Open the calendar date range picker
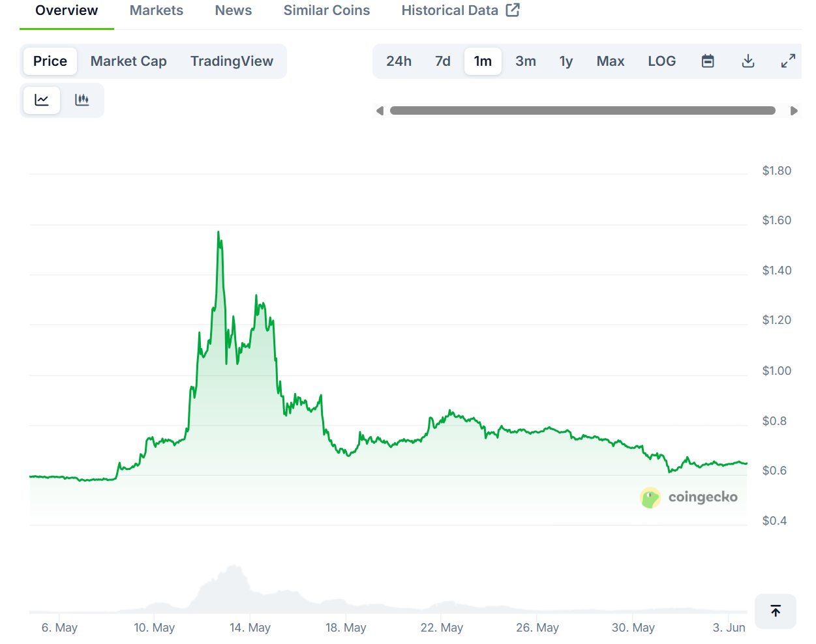 [708, 61]
